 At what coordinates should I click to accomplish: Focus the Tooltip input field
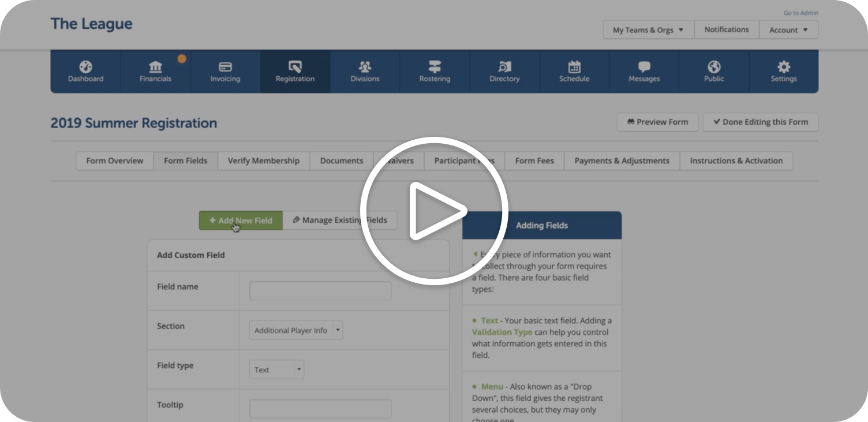(x=320, y=409)
